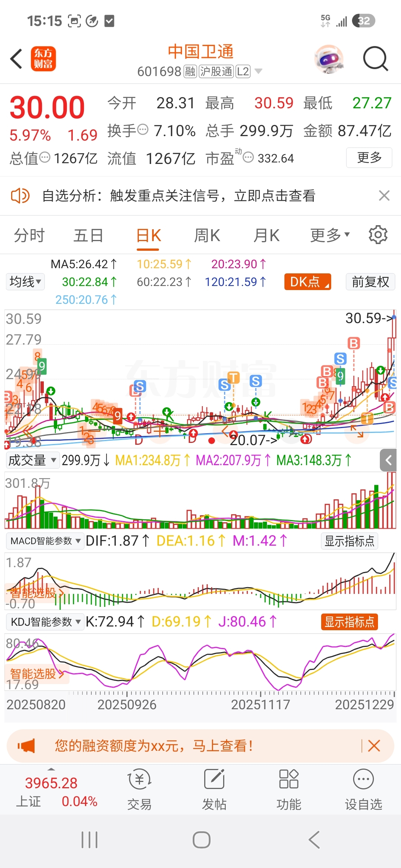Tap the megaphone icon in 融资 banner

click(27, 746)
